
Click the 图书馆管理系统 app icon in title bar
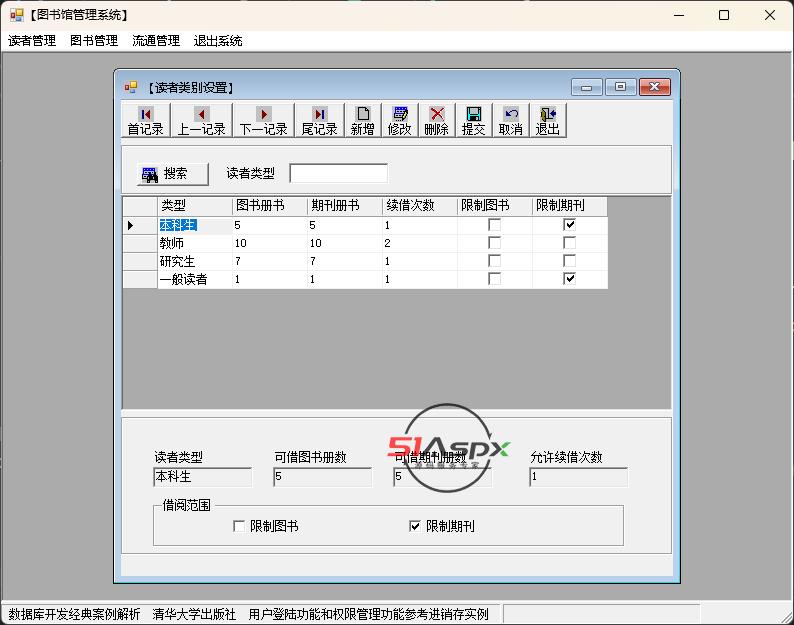pos(17,15)
